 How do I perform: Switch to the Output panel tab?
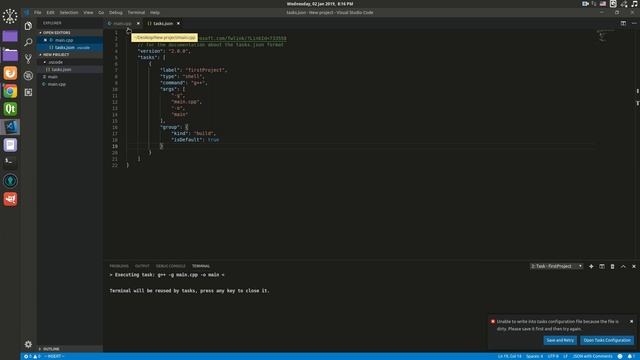coord(142,266)
